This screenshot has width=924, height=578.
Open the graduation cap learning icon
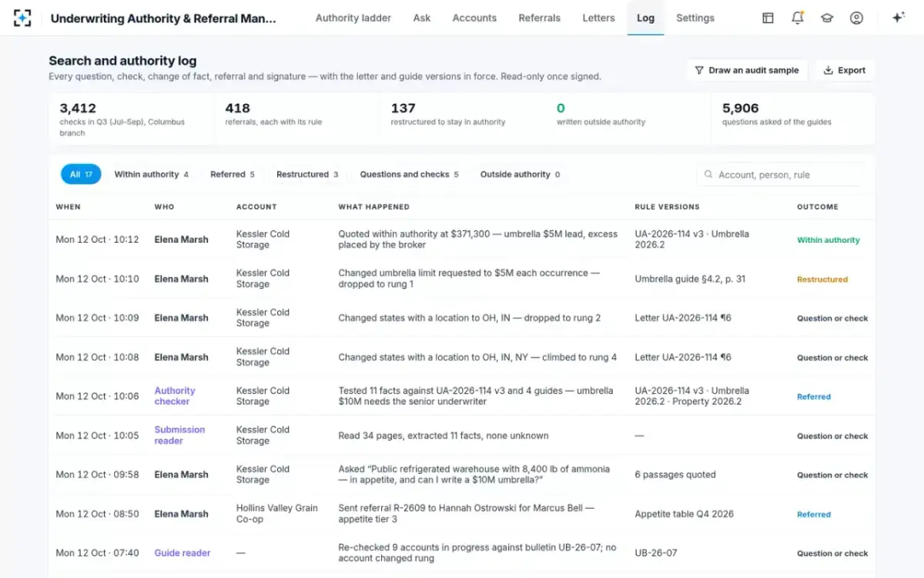(x=827, y=18)
